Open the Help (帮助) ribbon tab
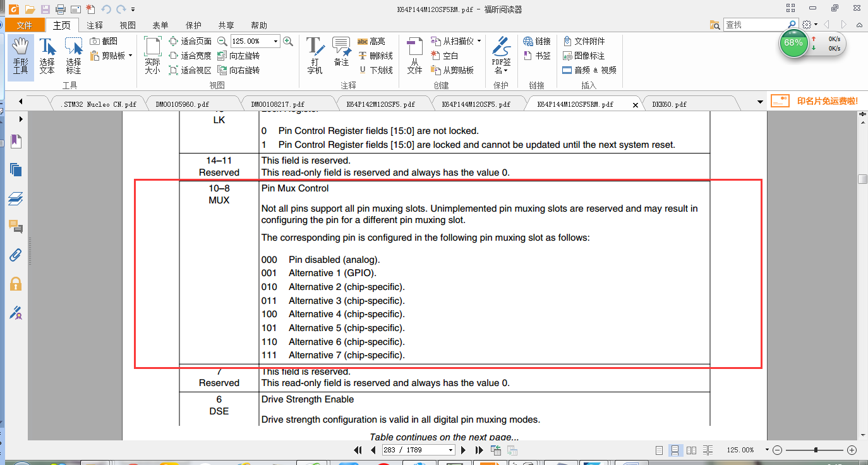868x465 pixels. point(259,25)
